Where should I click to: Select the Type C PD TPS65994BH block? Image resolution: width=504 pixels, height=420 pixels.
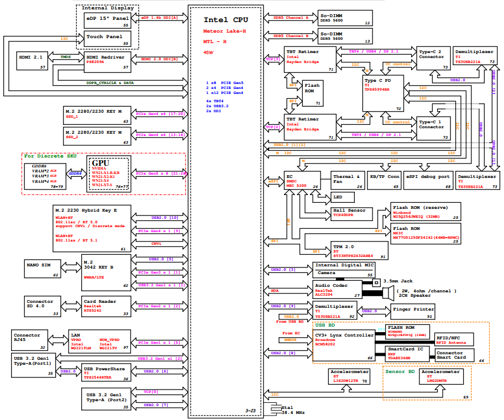click(x=383, y=93)
